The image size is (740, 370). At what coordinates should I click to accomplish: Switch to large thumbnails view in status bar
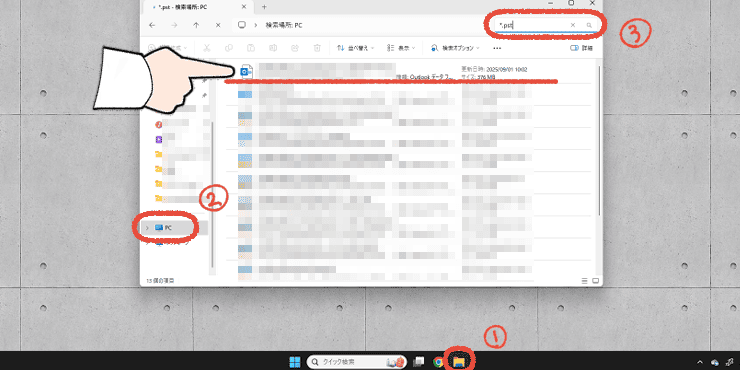click(595, 281)
